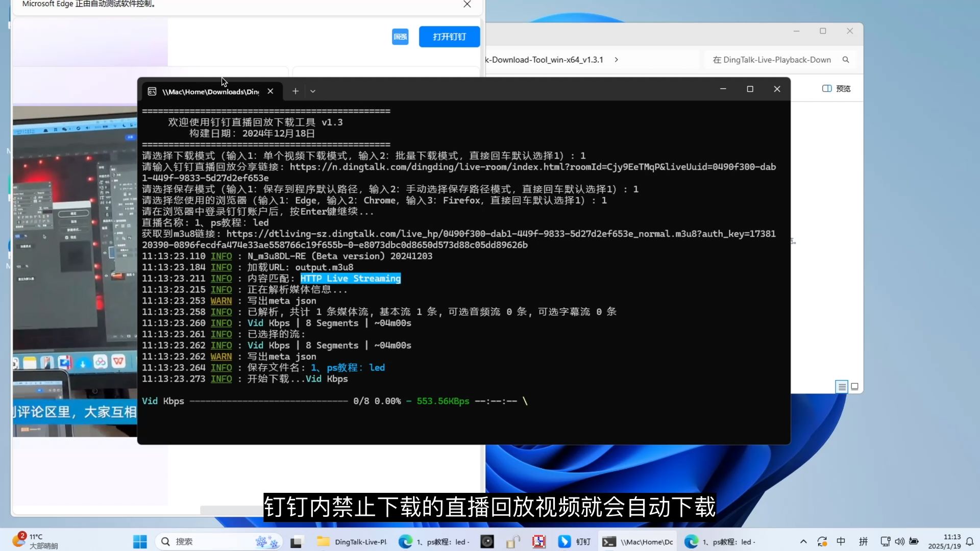Open DingTalk-Live-Pl folder in taskbar
Screen dimensions: 980x551
(x=352, y=541)
